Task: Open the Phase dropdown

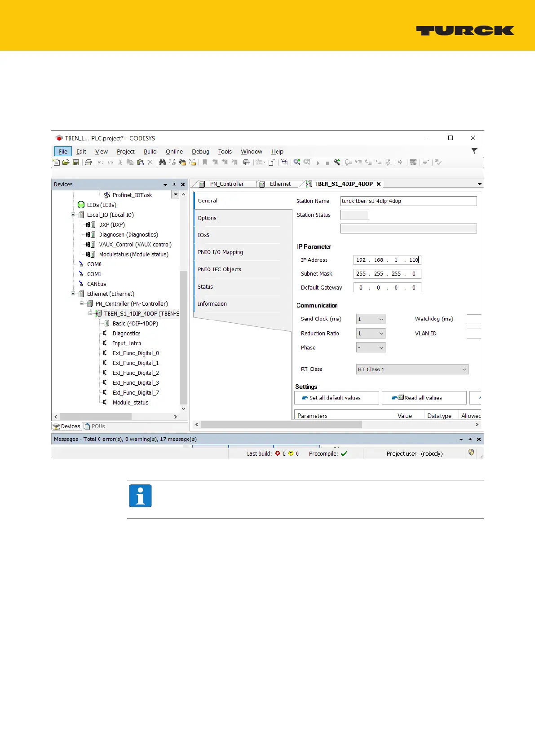Action: [x=381, y=347]
